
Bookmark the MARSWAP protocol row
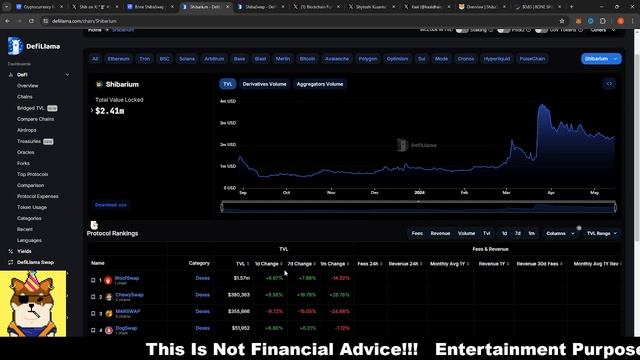(93, 313)
